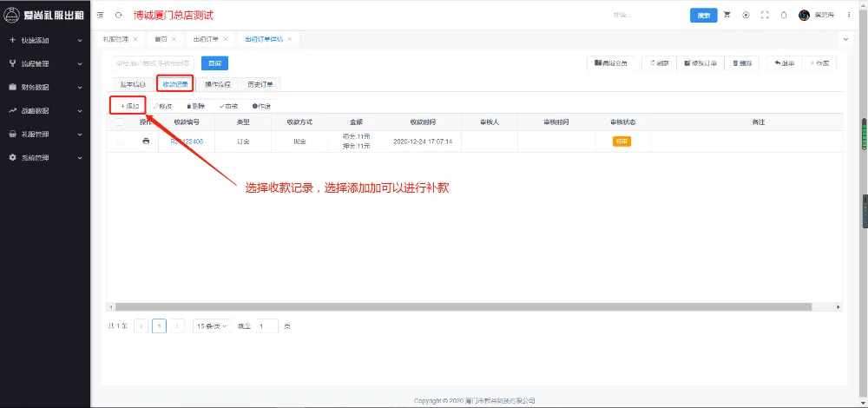Expand the 财务数据 sidebar menu

click(45, 87)
